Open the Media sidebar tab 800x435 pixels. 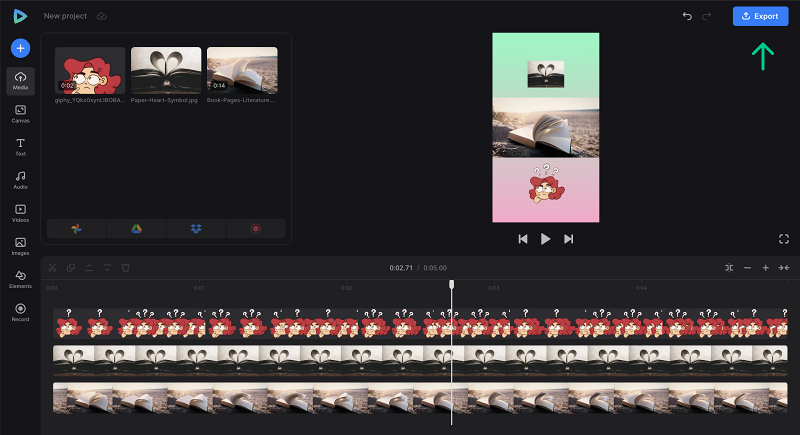pos(20,81)
